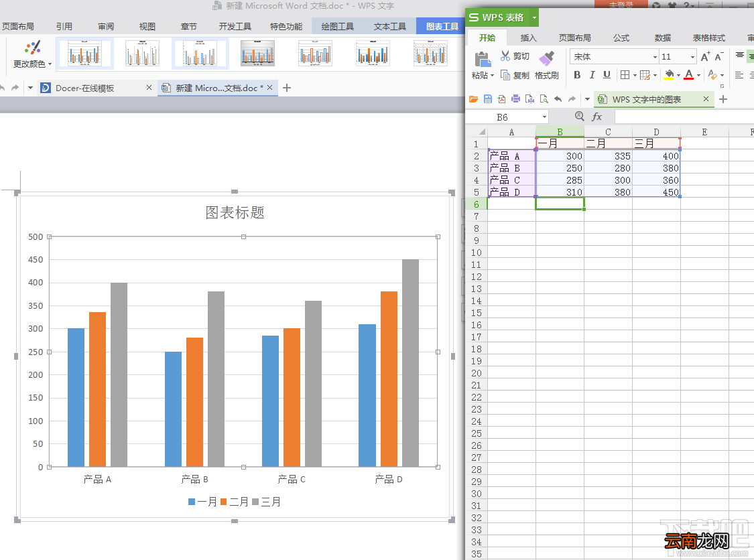The image size is (754, 560).
Task: Copy the selection using the 复制 icon
Action: coord(505,75)
